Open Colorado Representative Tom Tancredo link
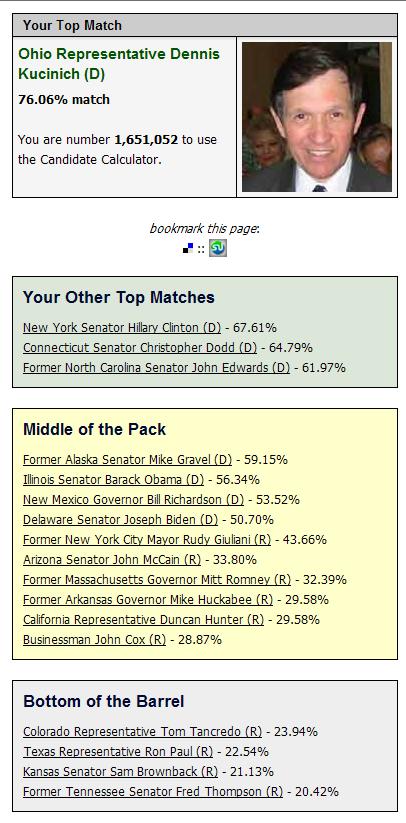This screenshot has height=823, width=406. tap(142, 732)
